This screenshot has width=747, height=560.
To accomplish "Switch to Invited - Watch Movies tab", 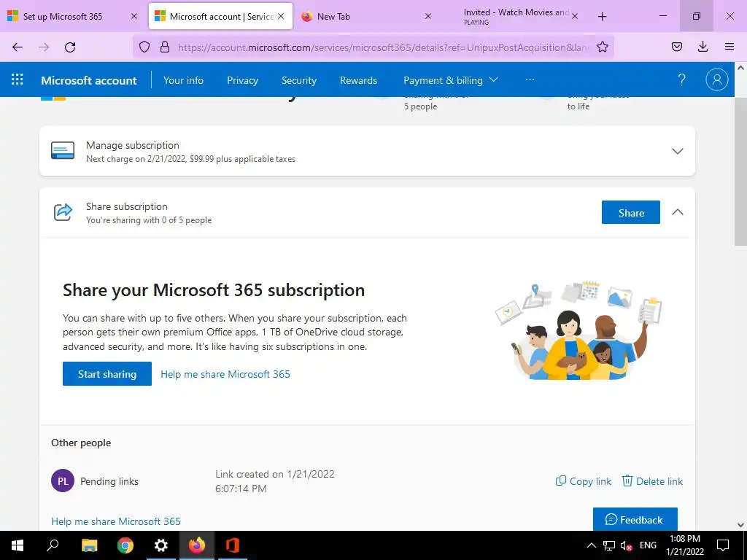I will pyautogui.click(x=516, y=16).
